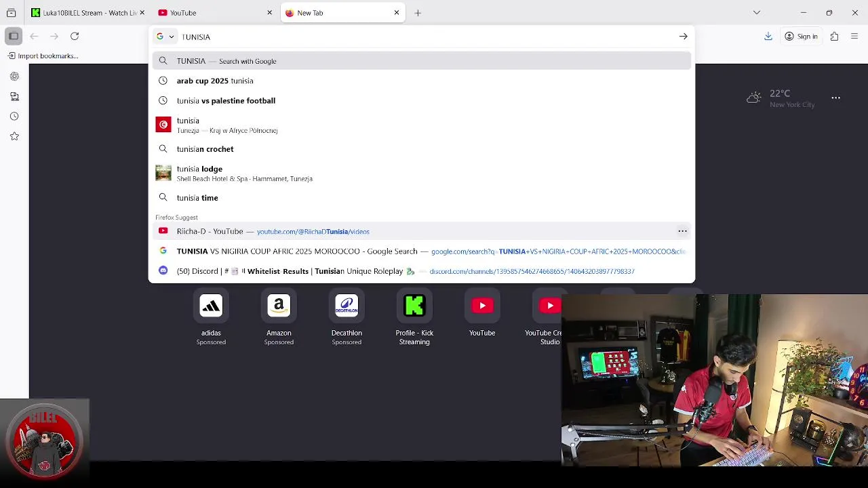
Task: Close the New Tab tab
Action: click(x=397, y=13)
